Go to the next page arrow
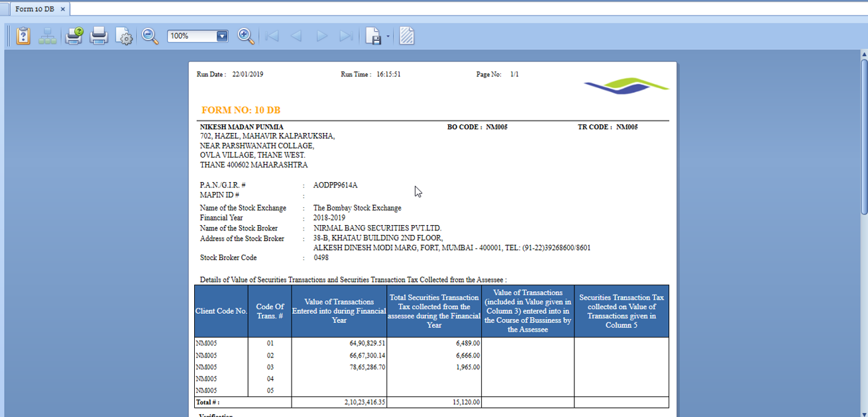 321,36
